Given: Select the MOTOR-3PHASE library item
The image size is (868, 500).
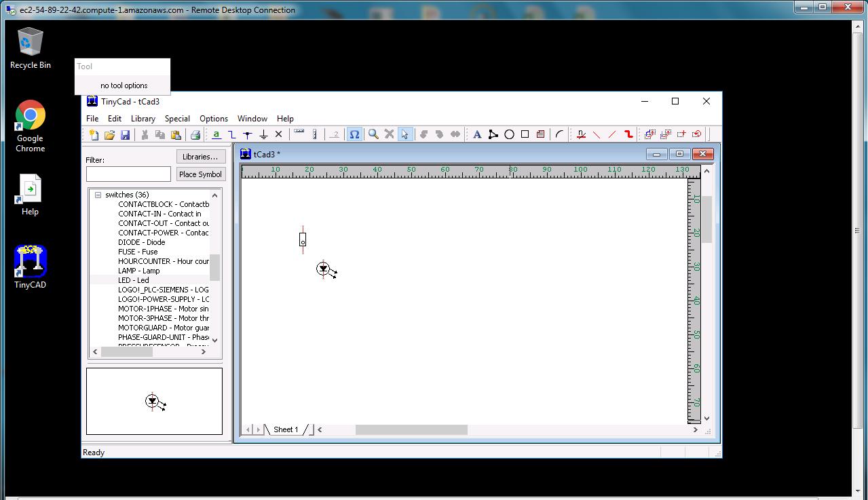Looking at the screenshot, I should click(x=163, y=318).
